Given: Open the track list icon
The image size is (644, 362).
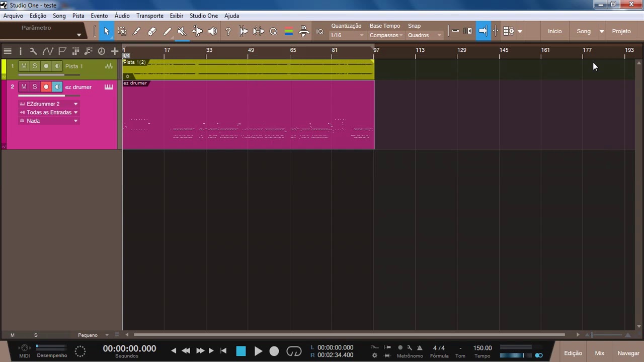Looking at the screenshot, I should (8, 51).
